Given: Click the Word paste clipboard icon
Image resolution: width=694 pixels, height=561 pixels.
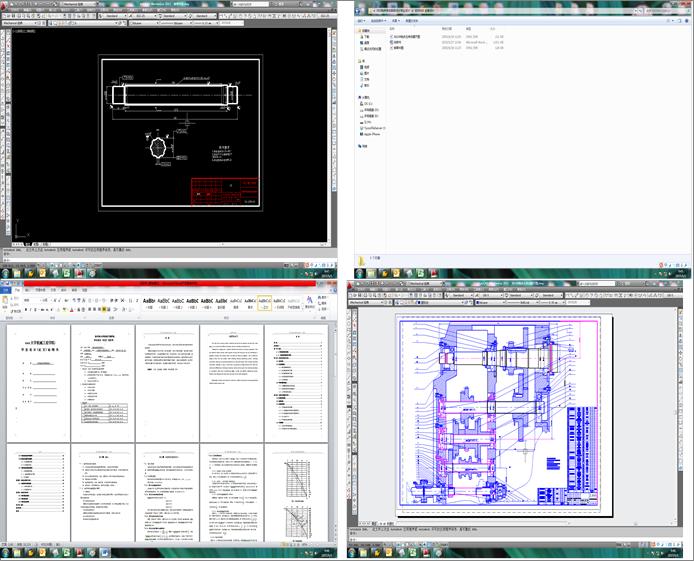Looking at the screenshot, I should click(x=5, y=302).
